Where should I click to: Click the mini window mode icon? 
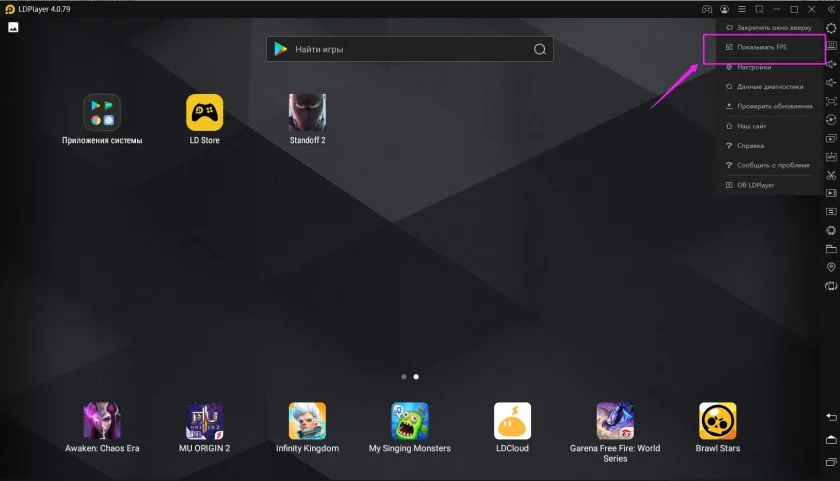759,9
